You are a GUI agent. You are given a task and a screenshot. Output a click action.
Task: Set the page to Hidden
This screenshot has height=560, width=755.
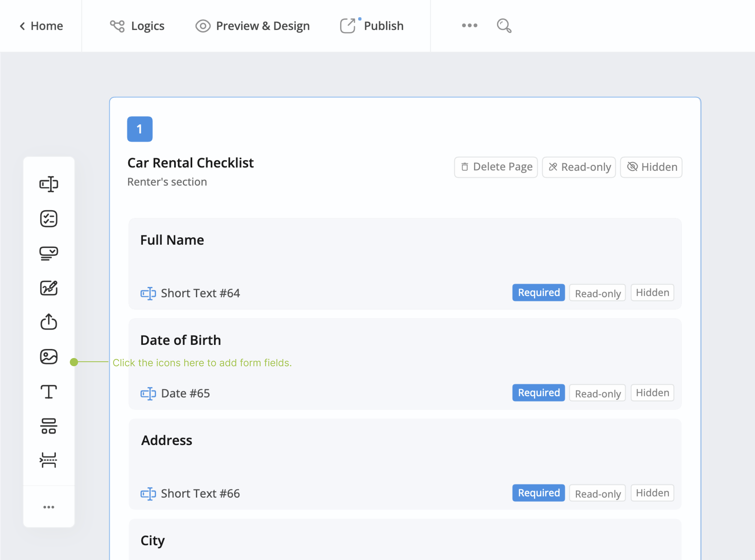(x=651, y=167)
